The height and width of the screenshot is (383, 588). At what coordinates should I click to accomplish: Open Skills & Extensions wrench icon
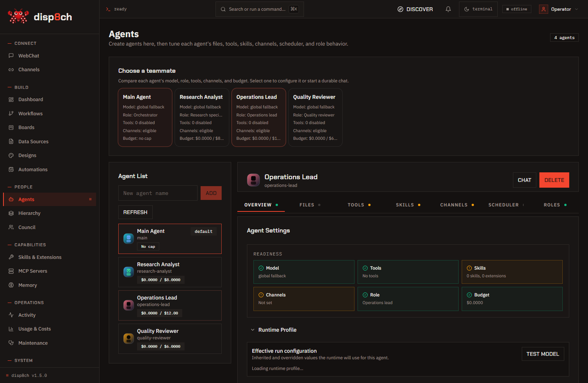click(11, 257)
